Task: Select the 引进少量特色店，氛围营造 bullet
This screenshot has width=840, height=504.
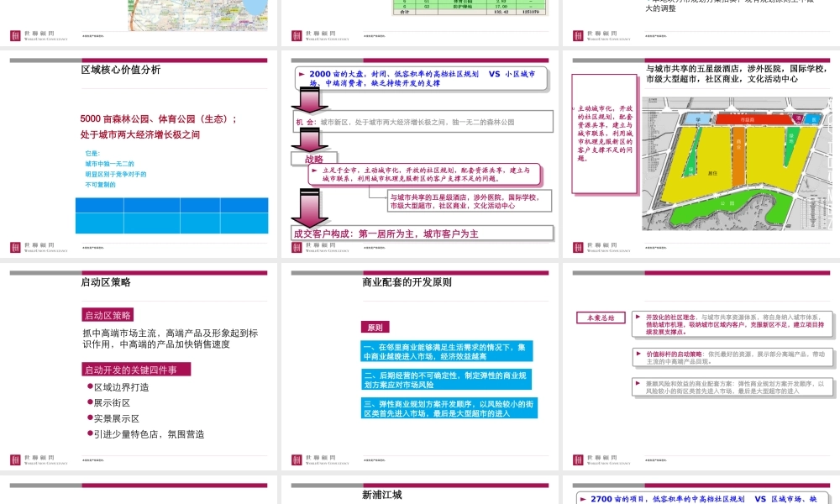Action: pyautogui.click(x=145, y=434)
